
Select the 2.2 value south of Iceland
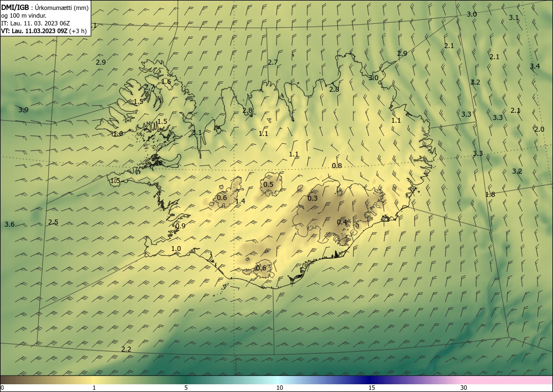(126, 349)
